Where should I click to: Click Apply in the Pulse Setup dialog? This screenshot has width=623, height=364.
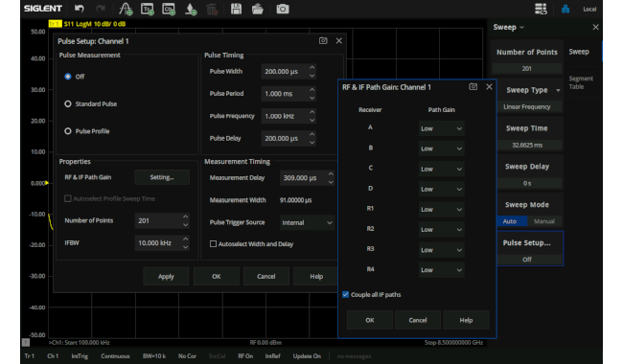[x=166, y=276]
